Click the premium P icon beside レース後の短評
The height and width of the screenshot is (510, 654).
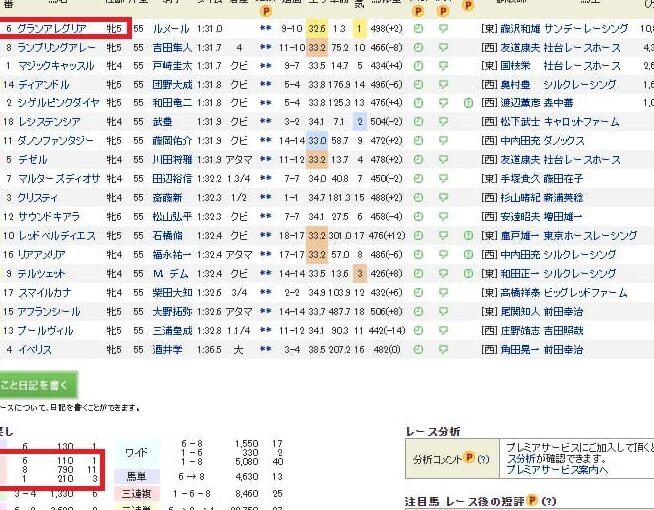(534, 501)
